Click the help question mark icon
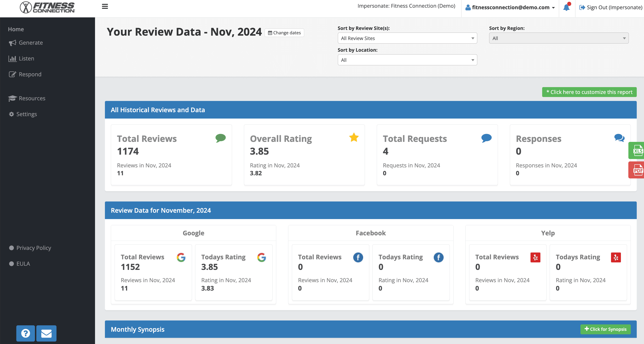Screen dimensions: 644x344 click(26, 333)
